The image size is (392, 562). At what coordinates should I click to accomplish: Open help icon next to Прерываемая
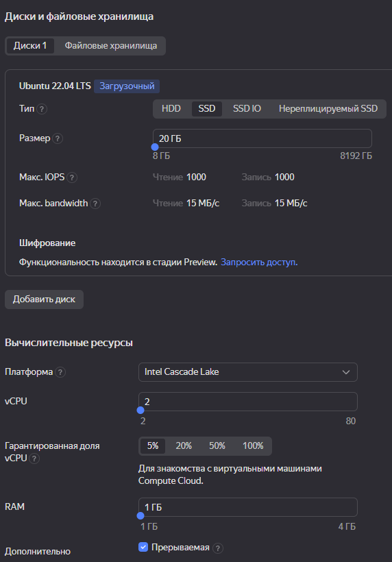[x=218, y=548]
